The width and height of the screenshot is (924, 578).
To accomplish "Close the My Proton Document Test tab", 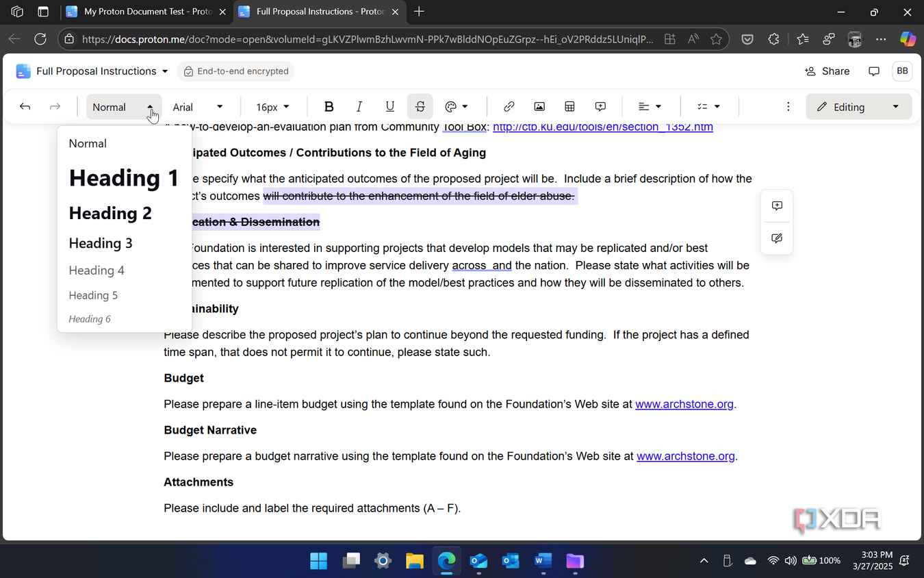I will (222, 12).
